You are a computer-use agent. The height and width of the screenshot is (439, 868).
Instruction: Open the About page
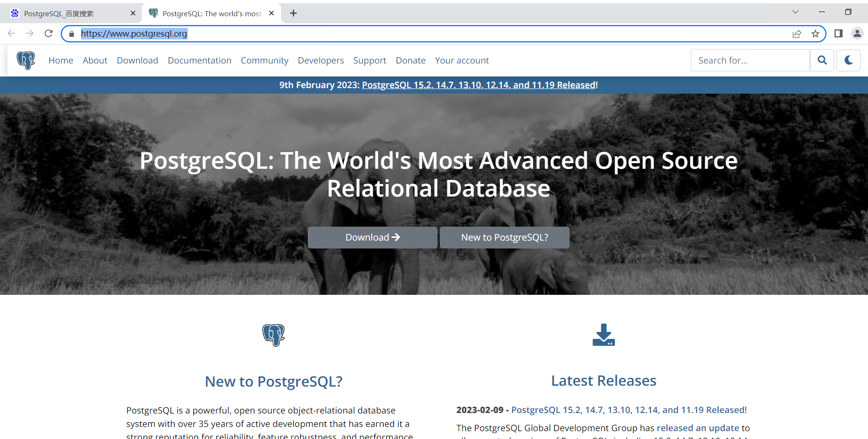[95, 60]
